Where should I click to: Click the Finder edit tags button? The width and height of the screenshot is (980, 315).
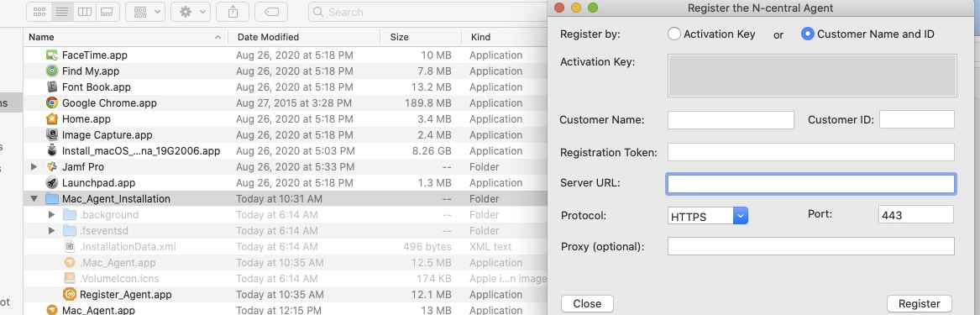(271, 12)
